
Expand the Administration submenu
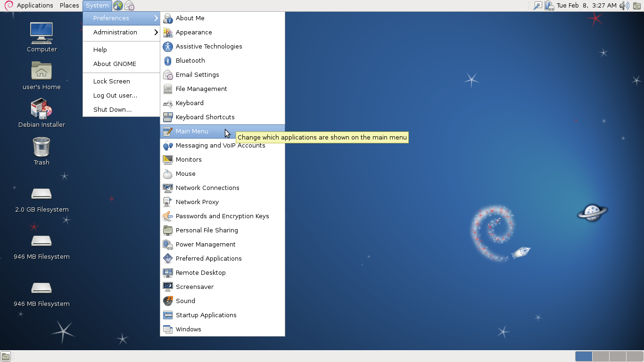pos(115,33)
